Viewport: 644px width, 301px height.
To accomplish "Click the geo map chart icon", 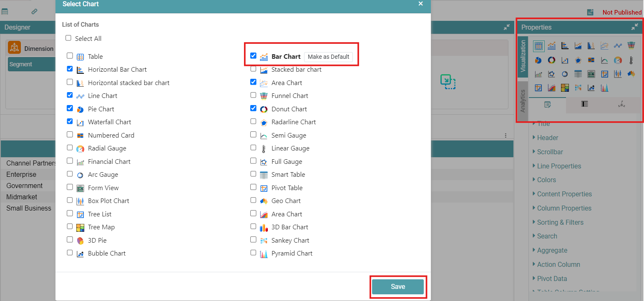I will coord(631,74).
